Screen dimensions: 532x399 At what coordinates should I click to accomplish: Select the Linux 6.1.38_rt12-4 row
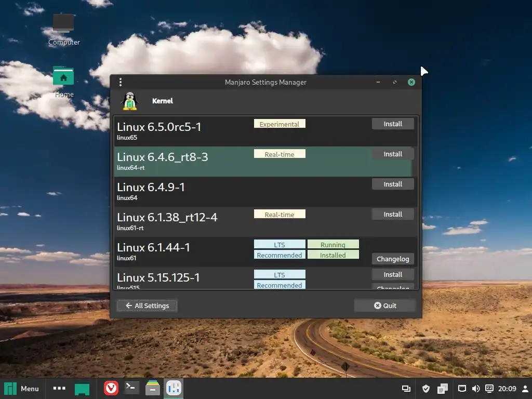(x=265, y=222)
